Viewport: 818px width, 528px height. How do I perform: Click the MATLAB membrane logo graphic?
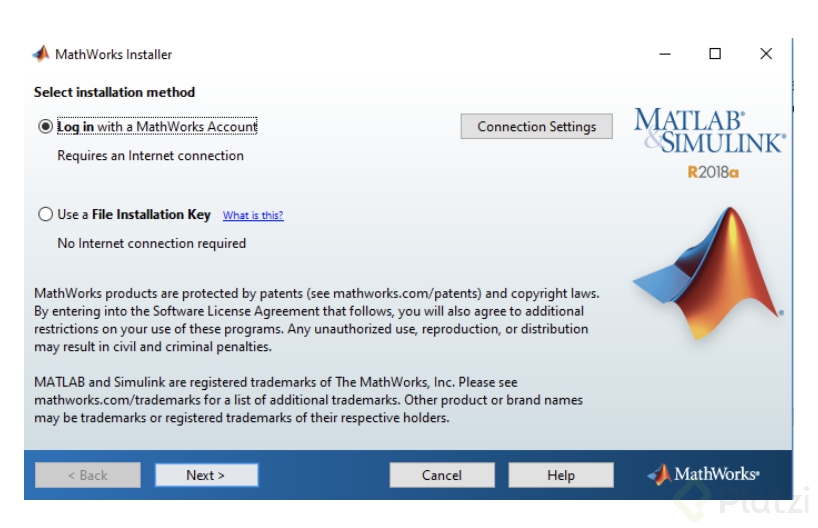click(708, 272)
